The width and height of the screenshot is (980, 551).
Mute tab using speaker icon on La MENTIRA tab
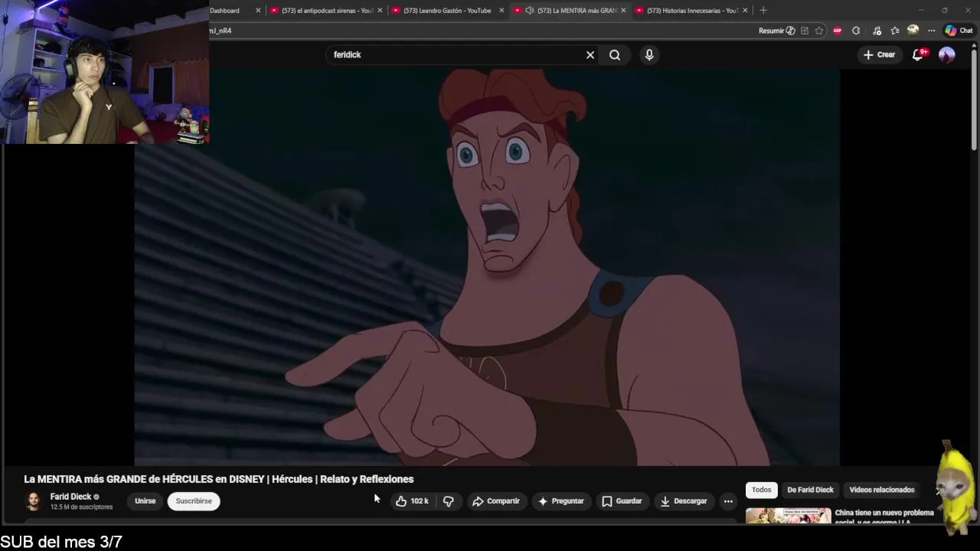(x=530, y=11)
